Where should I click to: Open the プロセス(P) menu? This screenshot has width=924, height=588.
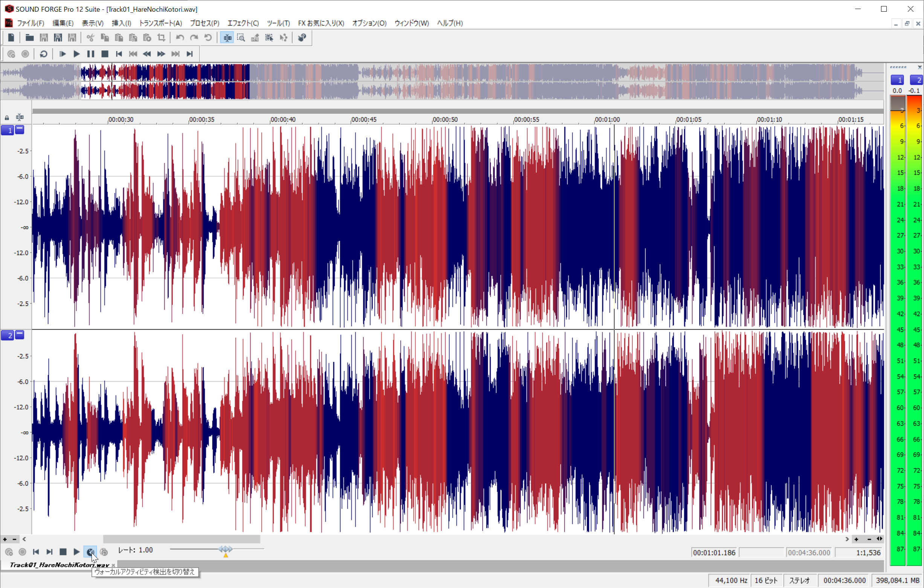(x=205, y=23)
